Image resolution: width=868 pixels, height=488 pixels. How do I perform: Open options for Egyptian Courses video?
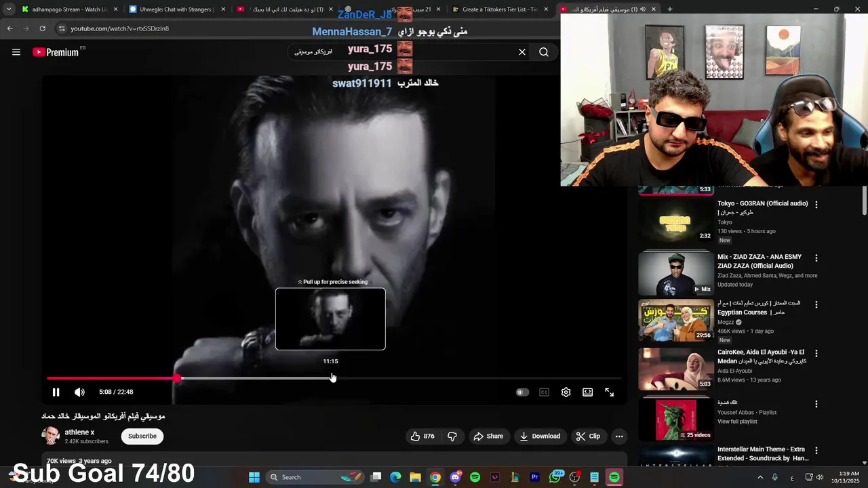(816, 304)
